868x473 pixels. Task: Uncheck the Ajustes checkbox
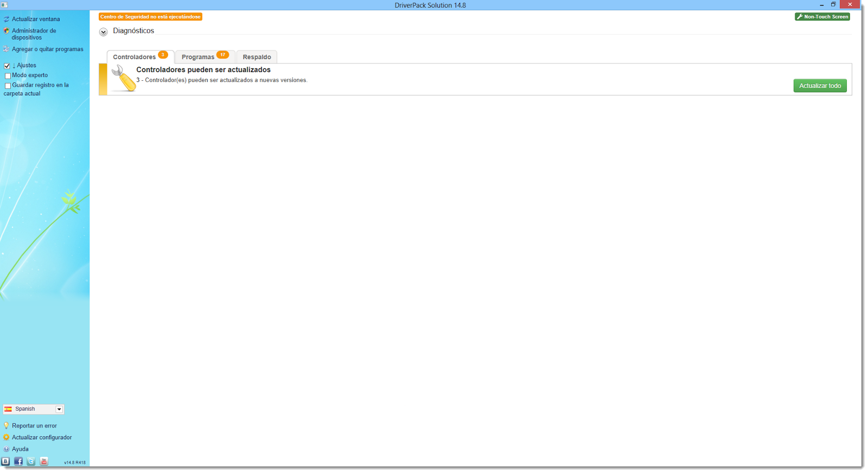(x=7, y=66)
